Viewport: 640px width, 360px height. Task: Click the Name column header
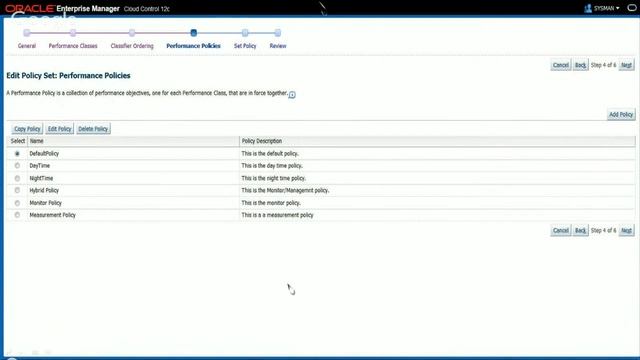click(x=133, y=141)
